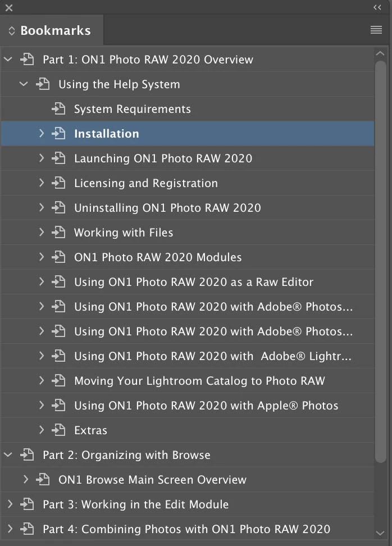Screen dimensions: 392x546
Task: Collapse the panel with the double-arrow icon
Action: coord(377,7)
